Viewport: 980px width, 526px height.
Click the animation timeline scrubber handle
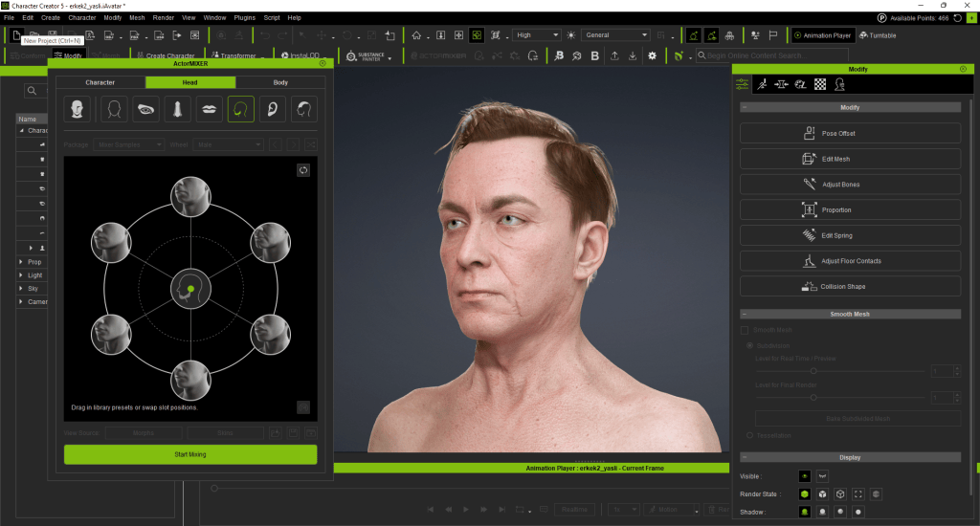pyautogui.click(x=214, y=488)
